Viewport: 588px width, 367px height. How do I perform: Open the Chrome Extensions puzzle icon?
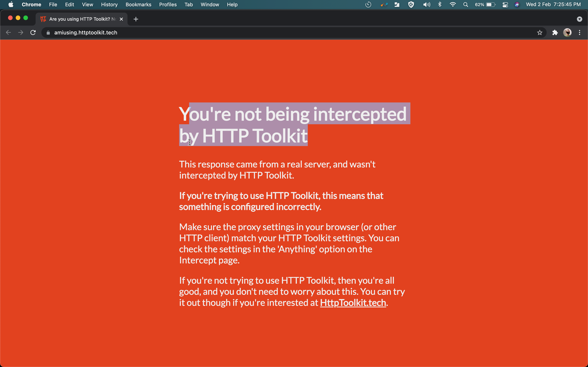click(555, 32)
